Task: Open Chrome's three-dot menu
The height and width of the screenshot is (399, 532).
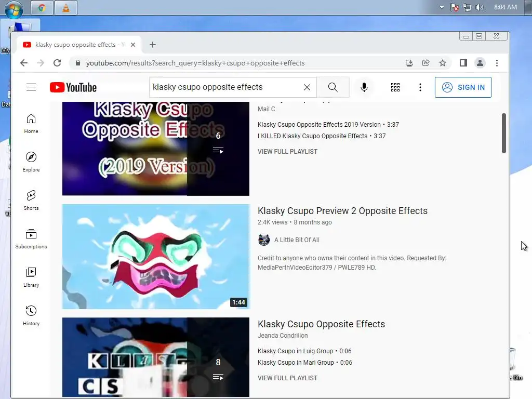Action: tap(497, 63)
